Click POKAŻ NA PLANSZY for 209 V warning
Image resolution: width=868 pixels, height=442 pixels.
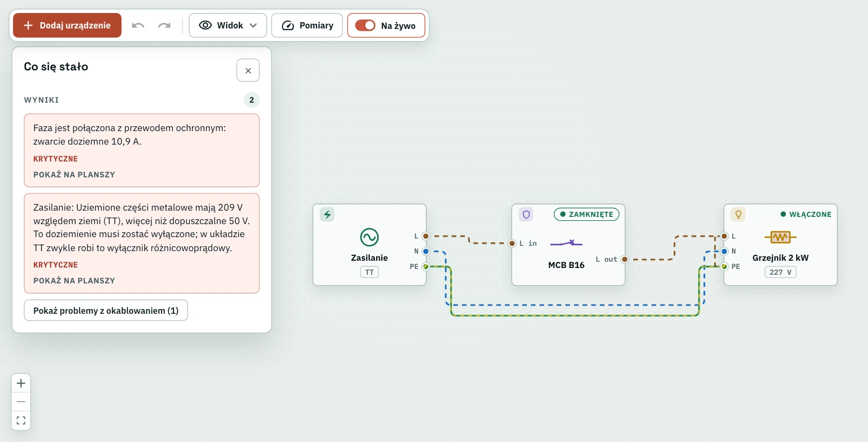(74, 281)
